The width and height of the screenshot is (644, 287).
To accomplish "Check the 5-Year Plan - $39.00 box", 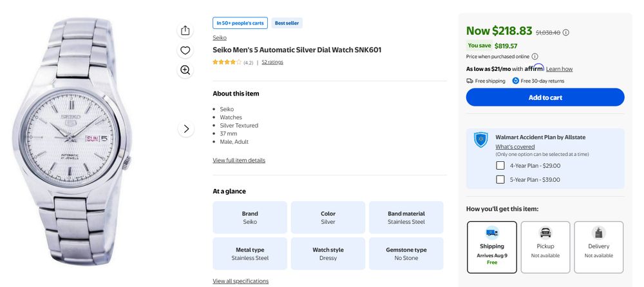I will coord(500,180).
